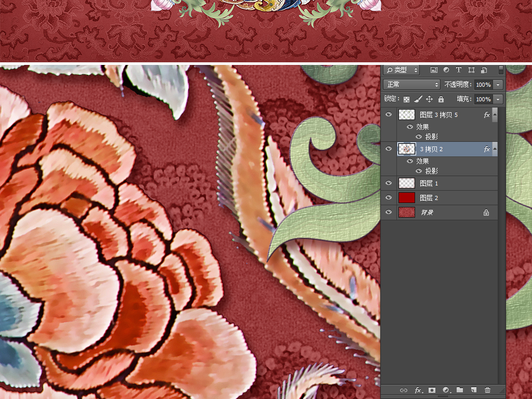Open the 不透明度 opacity dropdown arrow

pyautogui.click(x=498, y=85)
